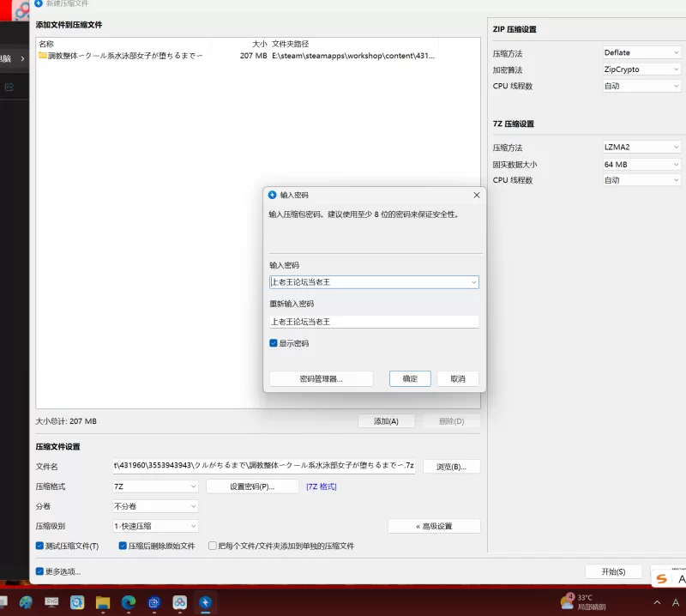
Task: Open the ZIP 压缩方法 Deflate dropdown
Action: pos(641,52)
